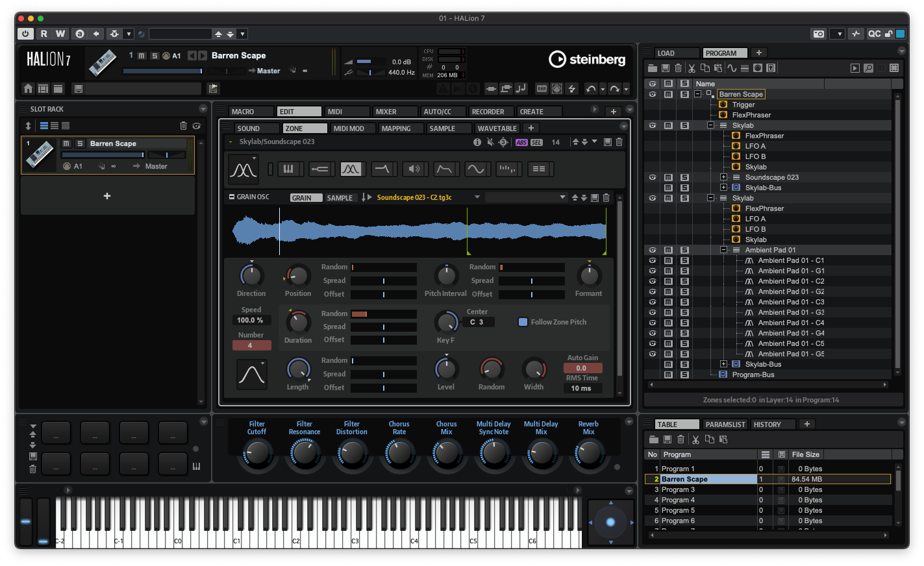Toggle the ABS edit mode button
This screenshot has width=924, height=566.
521,142
